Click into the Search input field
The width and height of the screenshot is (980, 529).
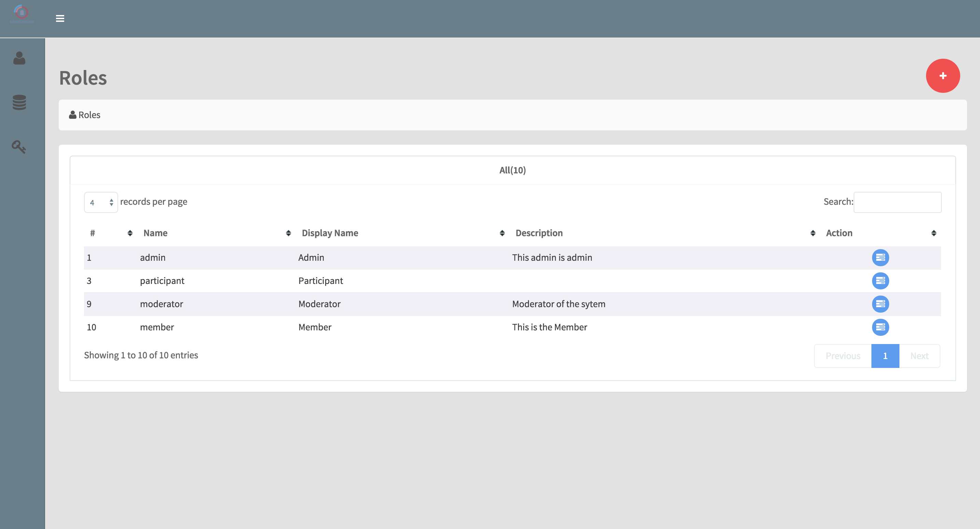(x=897, y=202)
